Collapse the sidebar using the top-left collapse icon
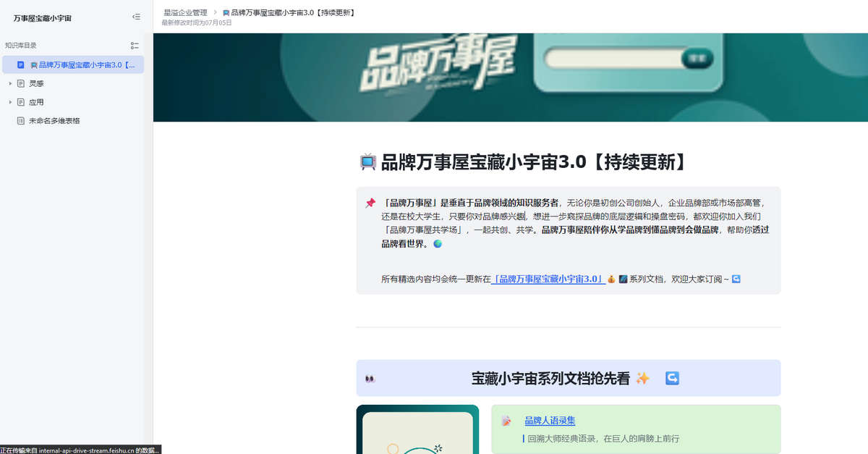This screenshot has width=868, height=454. click(x=137, y=17)
